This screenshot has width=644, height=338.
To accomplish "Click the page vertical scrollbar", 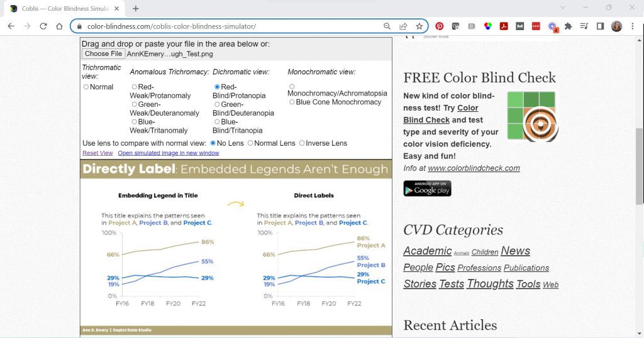I will click(640, 166).
